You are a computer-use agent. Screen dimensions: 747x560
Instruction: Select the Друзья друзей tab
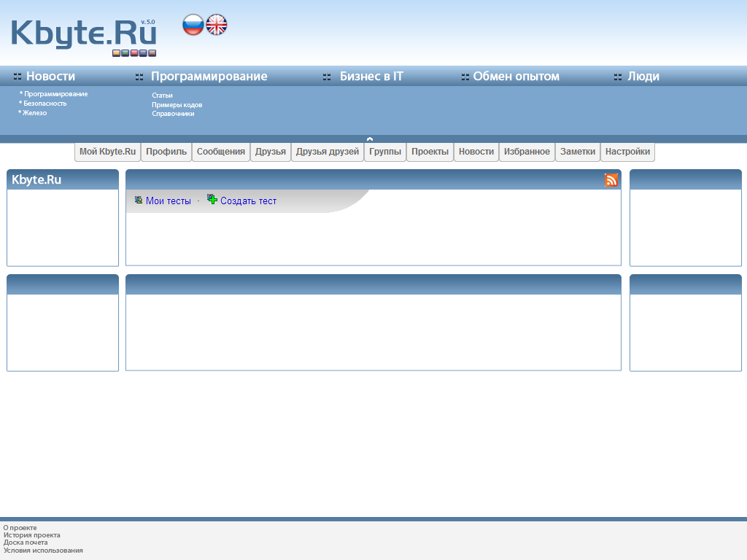click(328, 152)
